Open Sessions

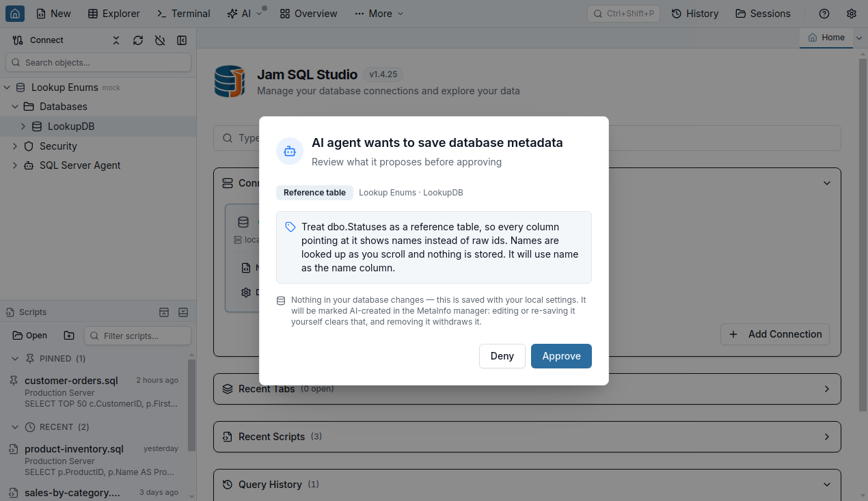(763, 14)
